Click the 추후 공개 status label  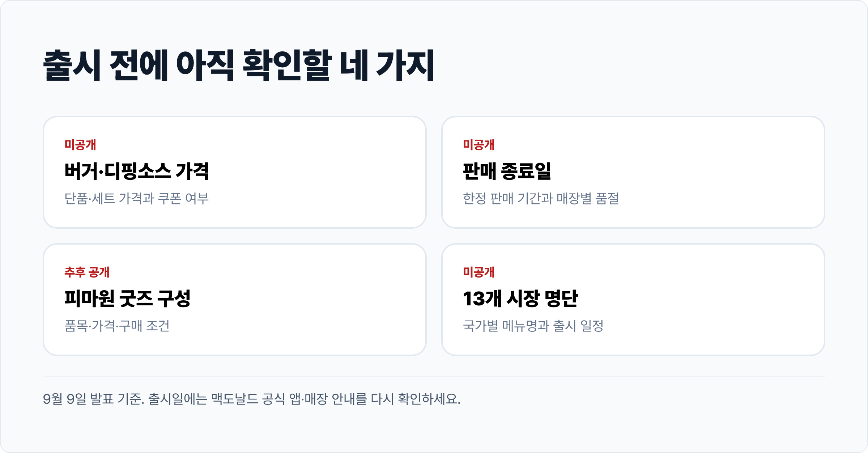87,272
